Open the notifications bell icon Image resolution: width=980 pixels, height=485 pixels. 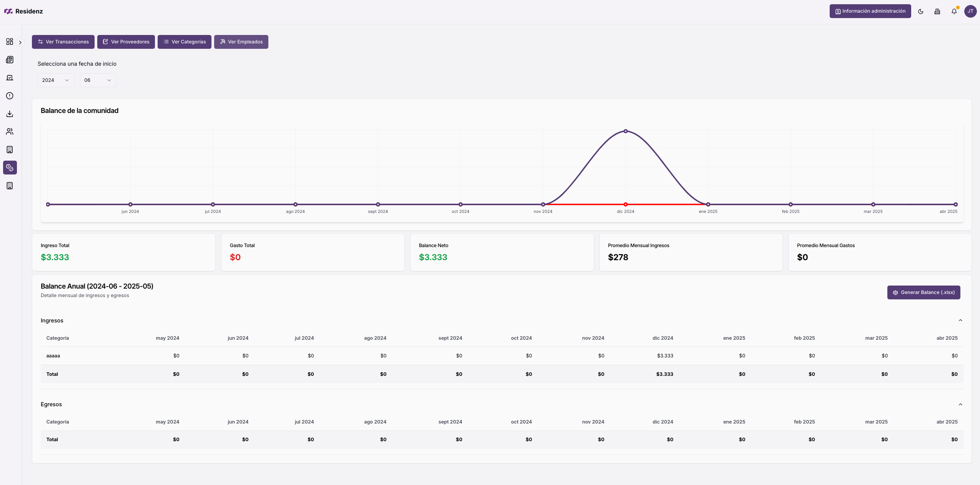click(953, 11)
